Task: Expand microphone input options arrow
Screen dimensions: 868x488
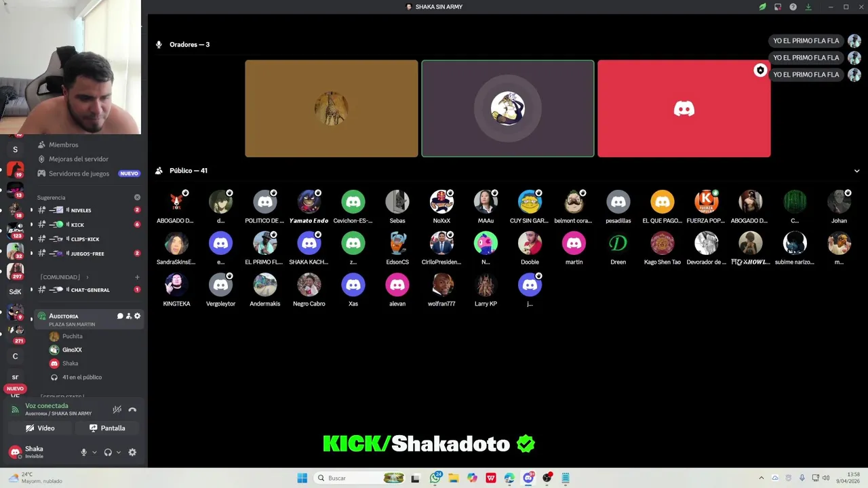Action: tap(94, 452)
